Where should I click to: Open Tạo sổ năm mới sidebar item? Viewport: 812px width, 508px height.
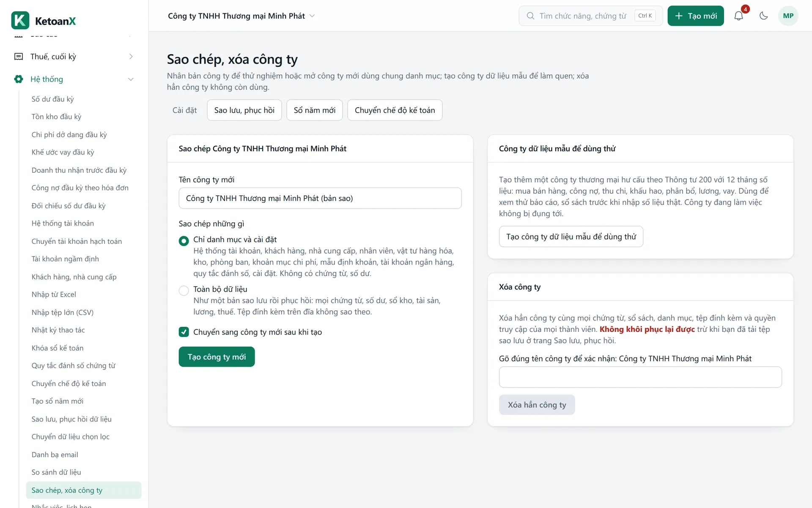click(83, 401)
